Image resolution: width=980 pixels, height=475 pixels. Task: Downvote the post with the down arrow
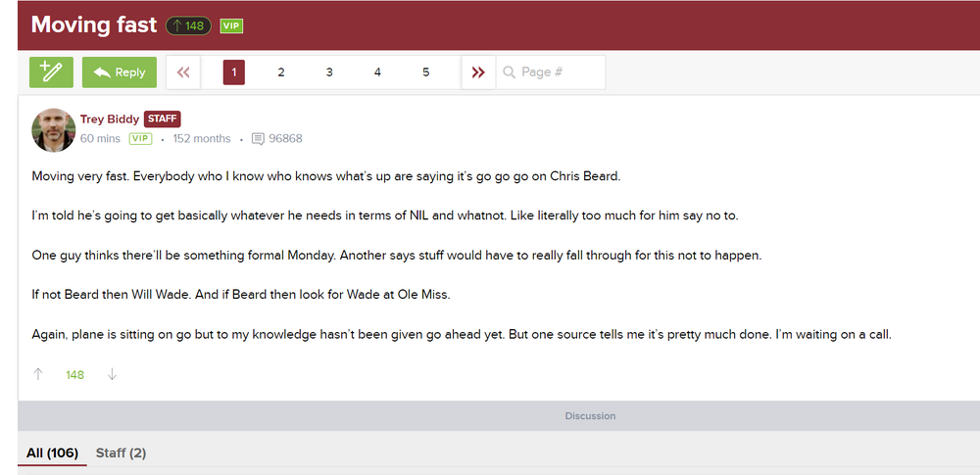[112, 374]
